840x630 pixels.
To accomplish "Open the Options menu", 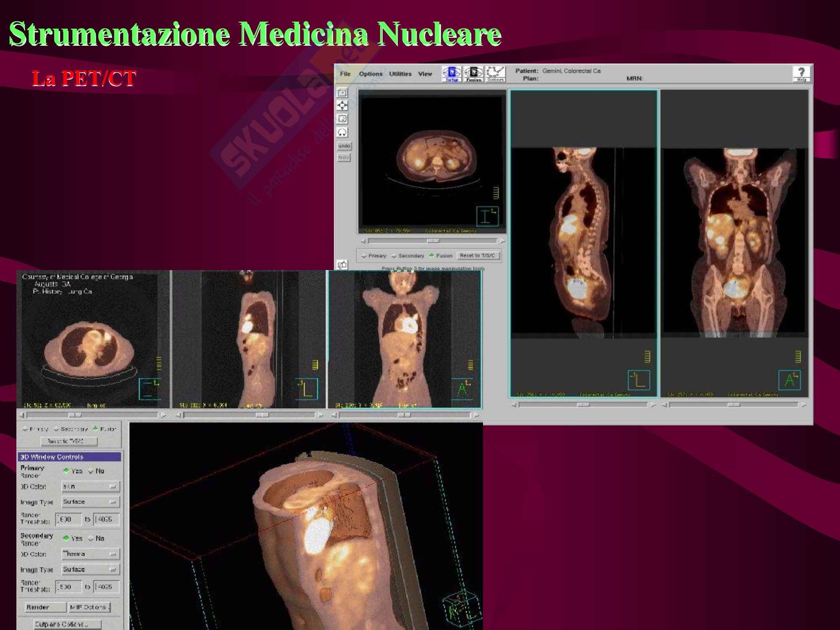I will [x=370, y=74].
